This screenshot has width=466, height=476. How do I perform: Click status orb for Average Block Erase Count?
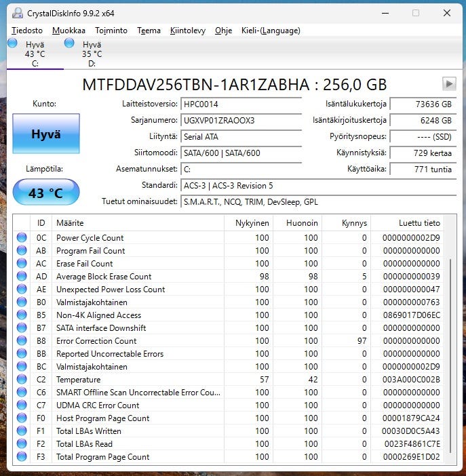coord(22,276)
